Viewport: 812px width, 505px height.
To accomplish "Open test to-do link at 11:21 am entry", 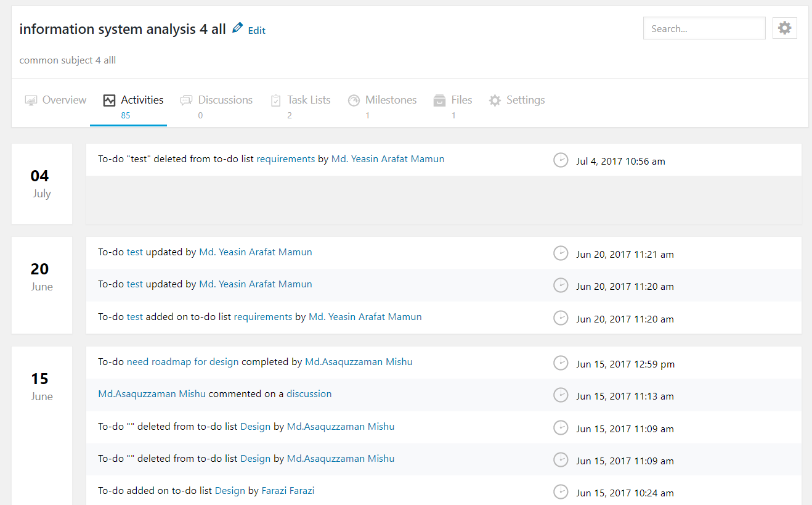I will click(135, 252).
